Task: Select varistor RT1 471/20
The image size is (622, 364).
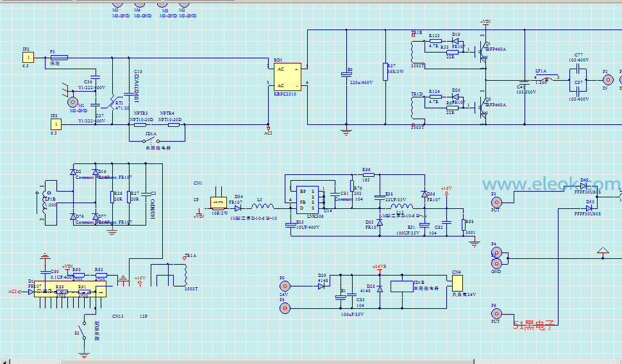Action: (x=112, y=103)
